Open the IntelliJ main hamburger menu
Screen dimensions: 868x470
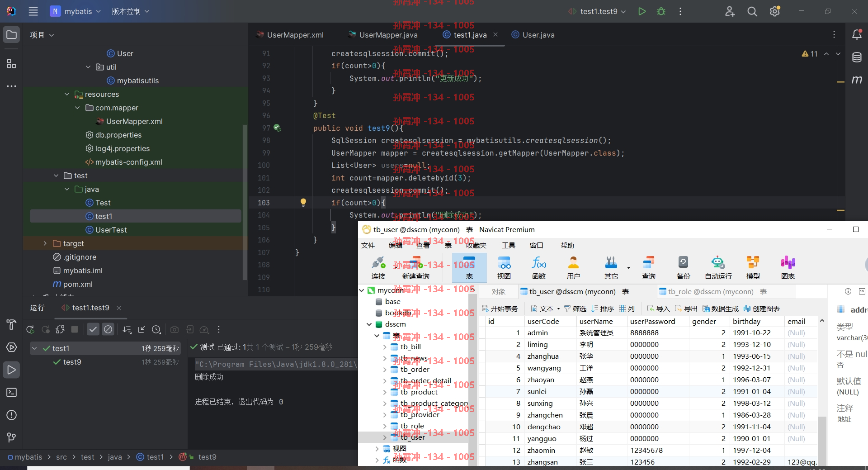click(33, 11)
